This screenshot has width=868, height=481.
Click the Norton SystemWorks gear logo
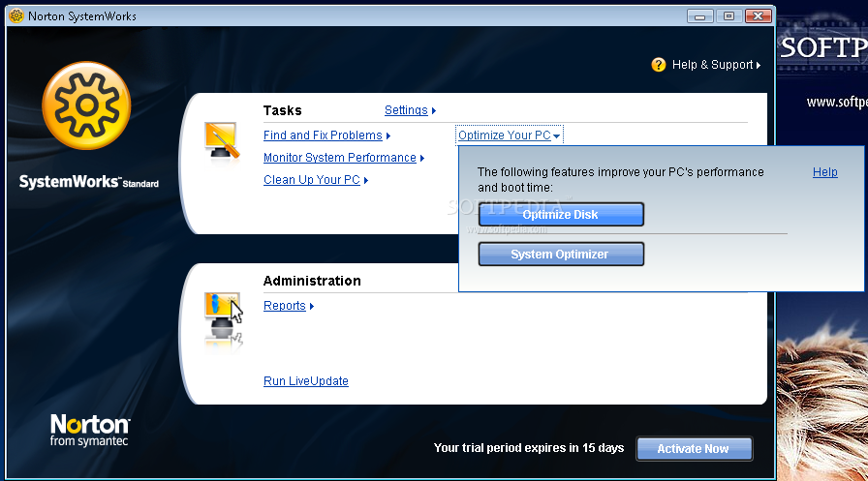click(x=86, y=105)
